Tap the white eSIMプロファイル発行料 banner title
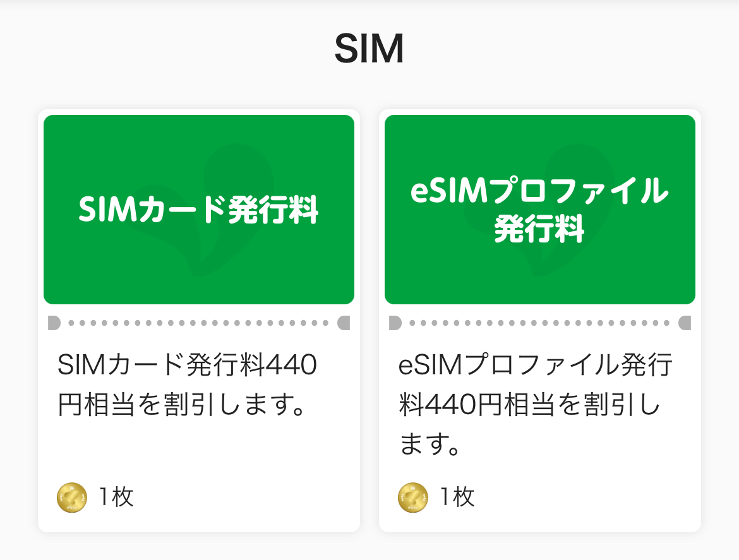 point(539,210)
